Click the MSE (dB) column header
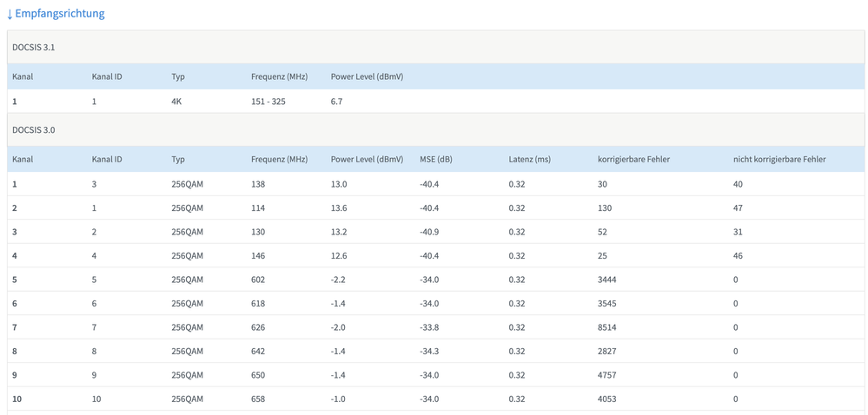The height and width of the screenshot is (415, 868). coord(436,160)
